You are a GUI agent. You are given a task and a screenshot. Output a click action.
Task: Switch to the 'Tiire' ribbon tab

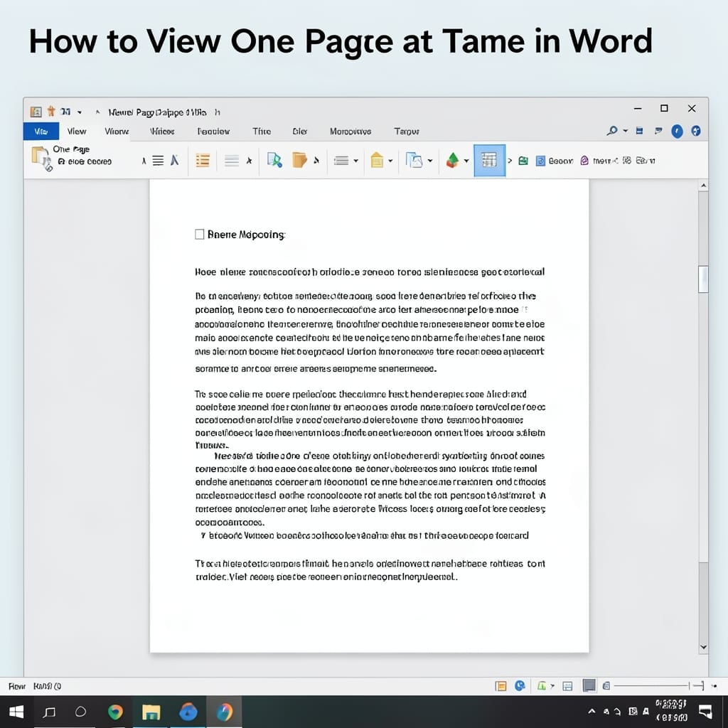tap(262, 132)
